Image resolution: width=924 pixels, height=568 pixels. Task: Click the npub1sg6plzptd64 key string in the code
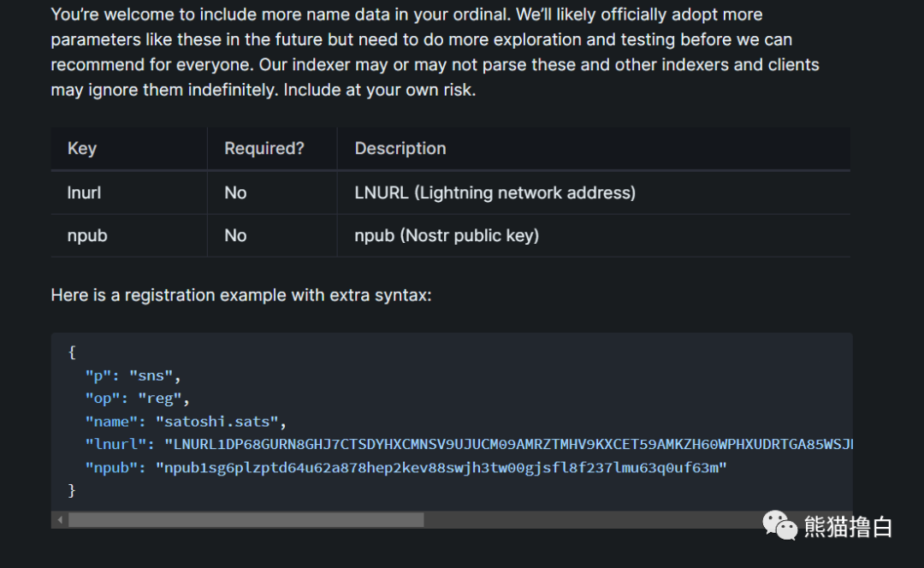click(441, 468)
